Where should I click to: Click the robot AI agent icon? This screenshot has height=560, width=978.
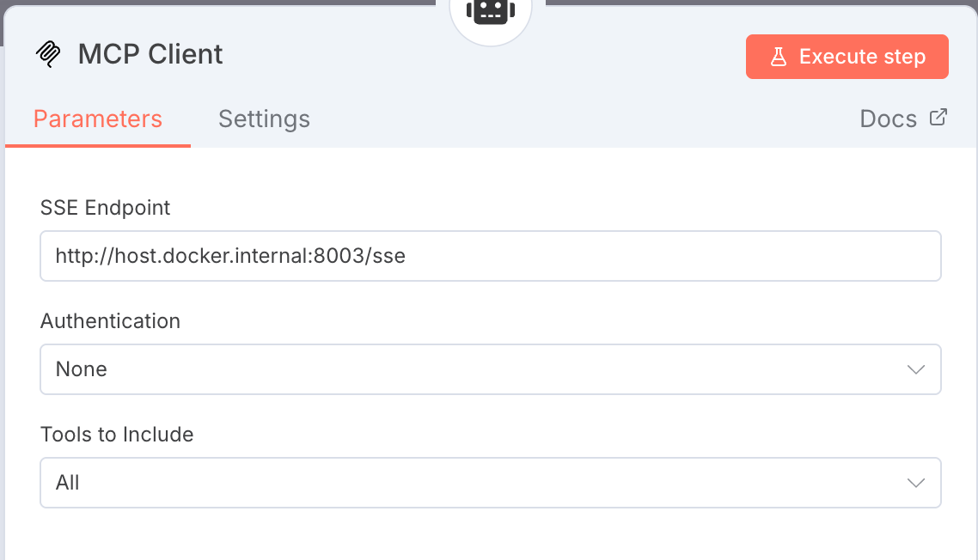click(x=489, y=12)
